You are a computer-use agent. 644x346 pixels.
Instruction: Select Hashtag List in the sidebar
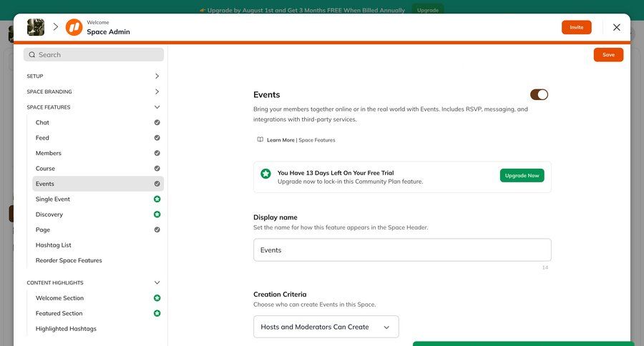[54, 245]
